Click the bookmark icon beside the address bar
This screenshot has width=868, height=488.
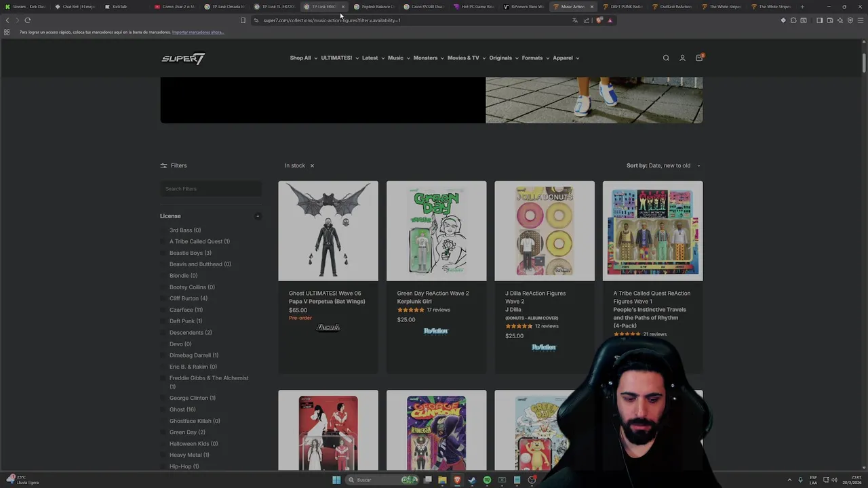coord(243,20)
